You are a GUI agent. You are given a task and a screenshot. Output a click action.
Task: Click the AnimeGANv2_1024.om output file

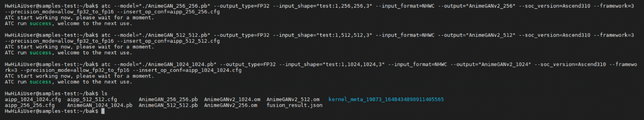(x=232, y=99)
